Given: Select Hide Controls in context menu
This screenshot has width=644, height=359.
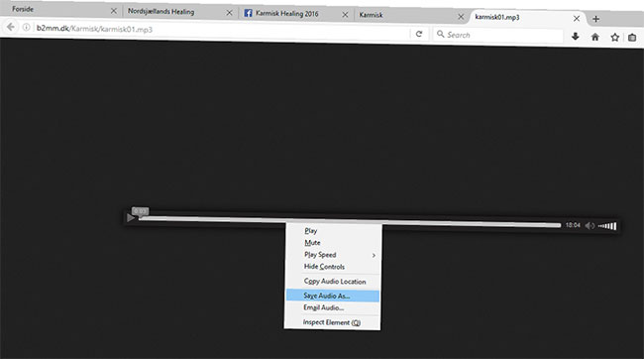Looking at the screenshot, I should 333,267.
